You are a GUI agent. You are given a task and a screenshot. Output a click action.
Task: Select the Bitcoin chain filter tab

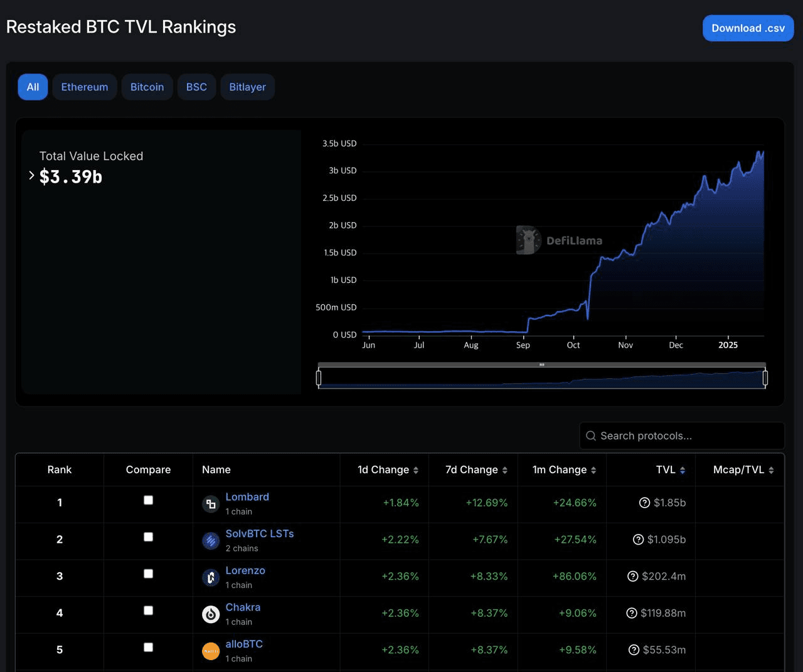[147, 87]
